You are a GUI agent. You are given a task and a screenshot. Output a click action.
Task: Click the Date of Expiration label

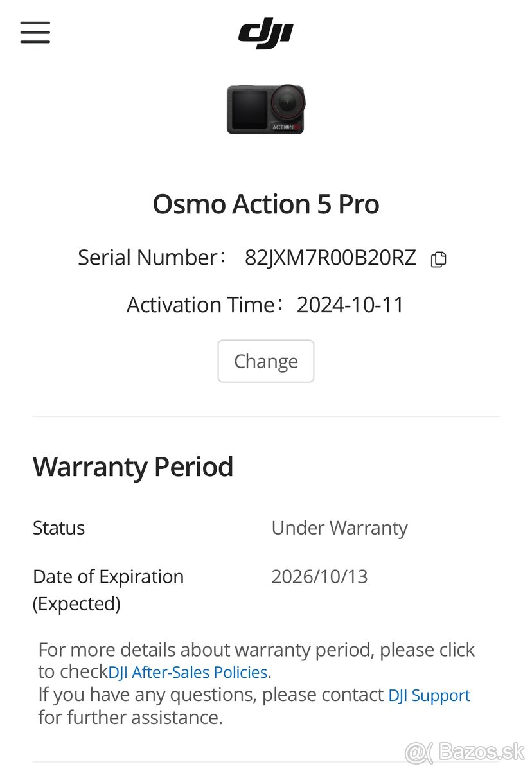pyautogui.click(x=108, y=576)
